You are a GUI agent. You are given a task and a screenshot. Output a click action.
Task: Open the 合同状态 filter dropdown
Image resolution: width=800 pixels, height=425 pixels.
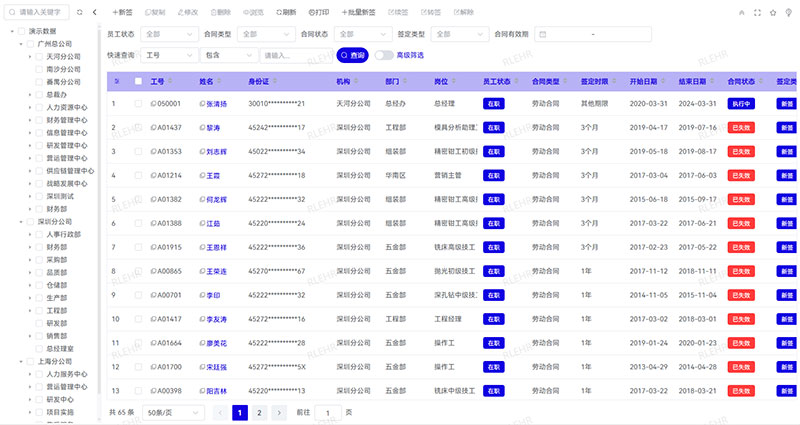(363, 34)
